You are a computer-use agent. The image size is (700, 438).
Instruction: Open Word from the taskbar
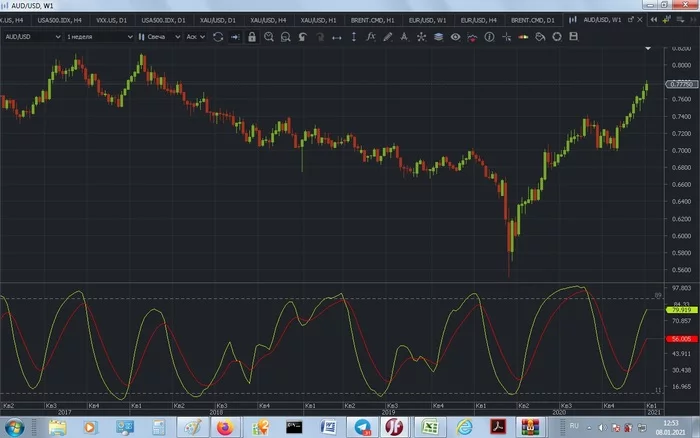[329, 427]
